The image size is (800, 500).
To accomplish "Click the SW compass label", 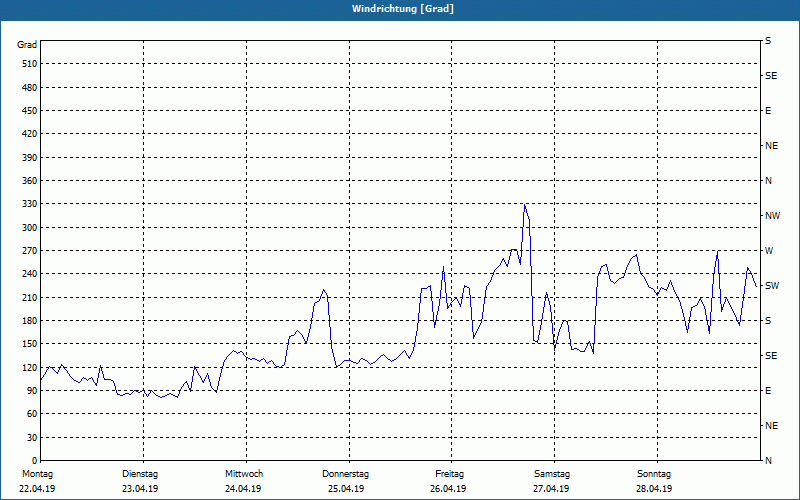I will 772,286.
